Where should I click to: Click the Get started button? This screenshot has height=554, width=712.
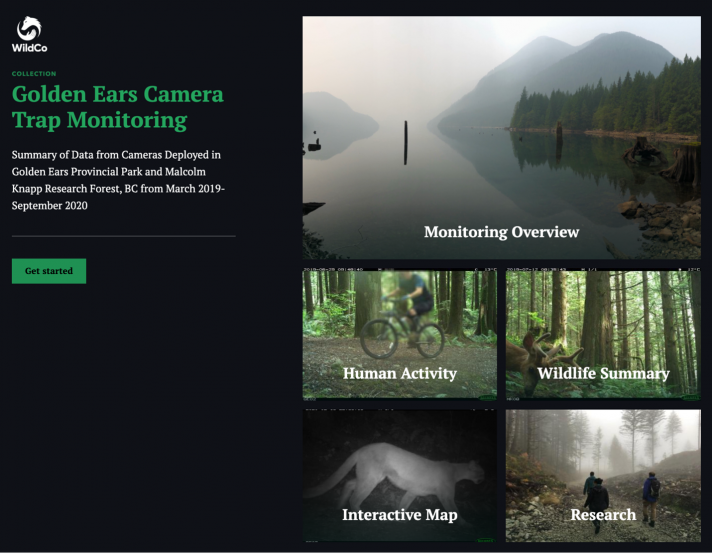[49, 271]
